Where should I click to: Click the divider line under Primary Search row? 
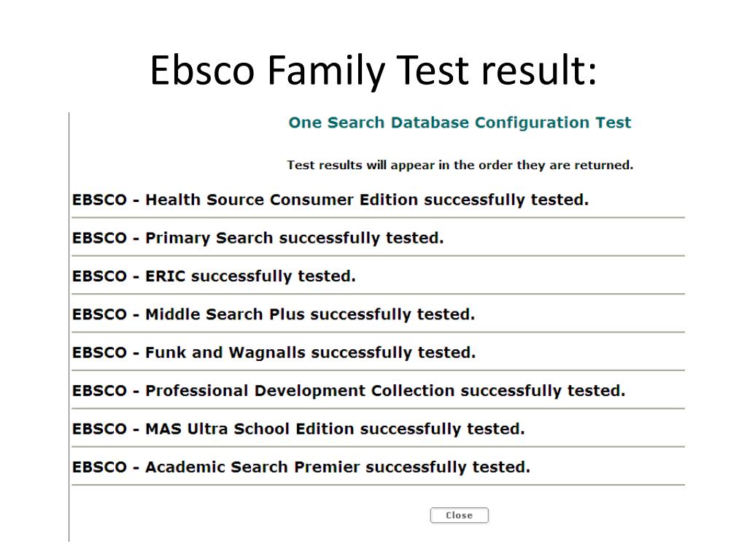pyautogui.click(x=379, y=256)
